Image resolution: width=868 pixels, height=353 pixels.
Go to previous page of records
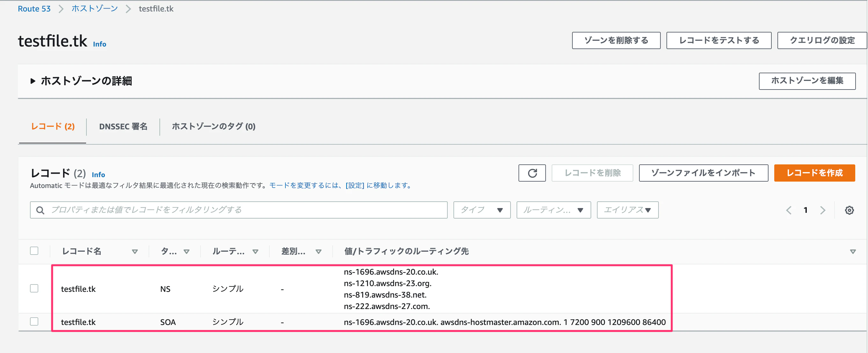pos(789,210)
